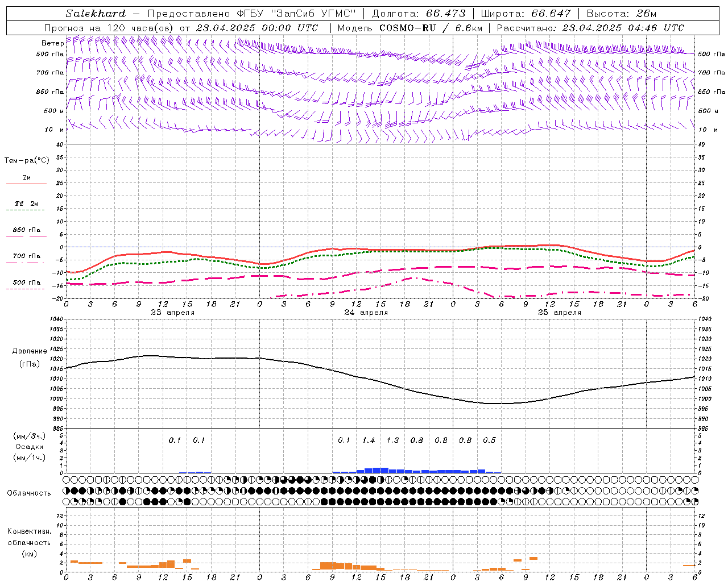The image size is (728, 582).
Task: Click the '23 апреля' date label
Action: tap(173, 313)
